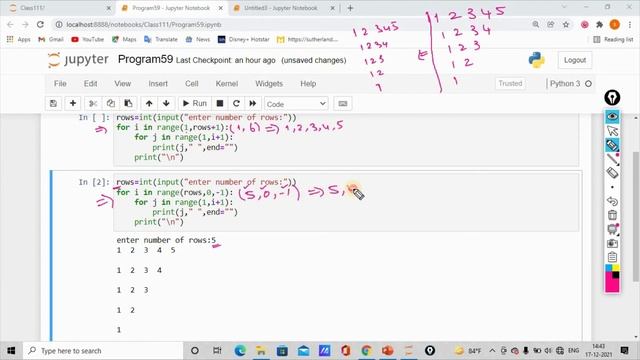Move selected cell up arrow
640x360 pixels.
149,104
